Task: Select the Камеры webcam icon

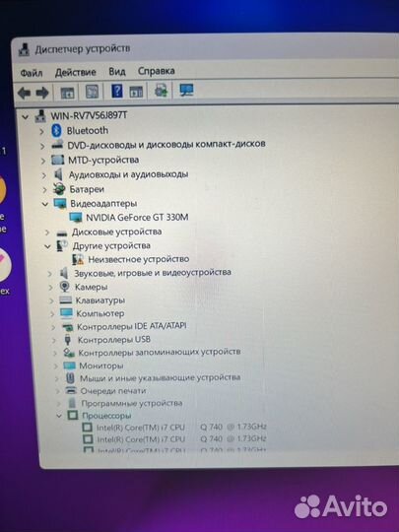Action: tap(64, 287)
